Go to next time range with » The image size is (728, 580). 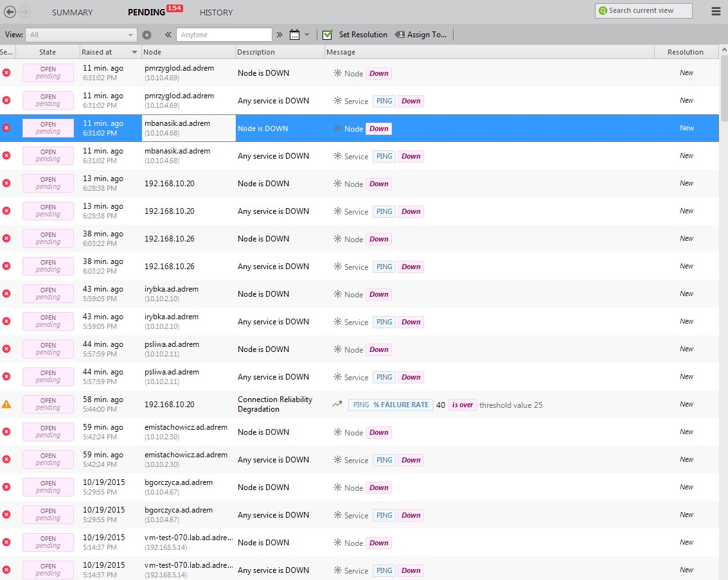pyautogui.click(x=280, y=35)
